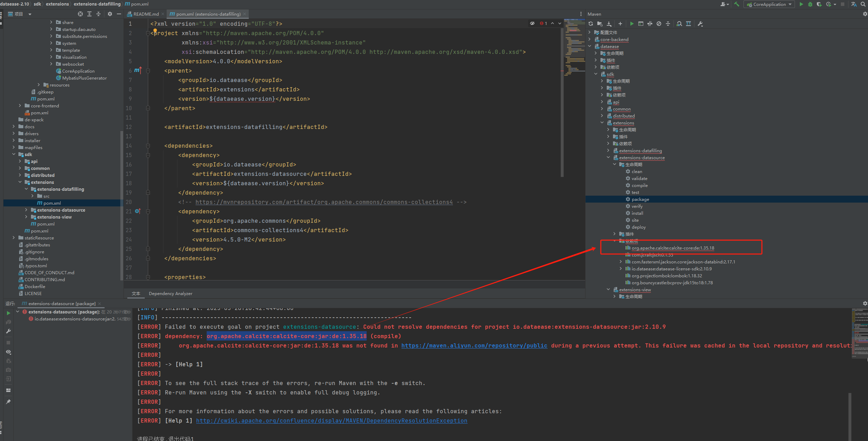Open the user account dropdown in toolbar

click(725, 4)
